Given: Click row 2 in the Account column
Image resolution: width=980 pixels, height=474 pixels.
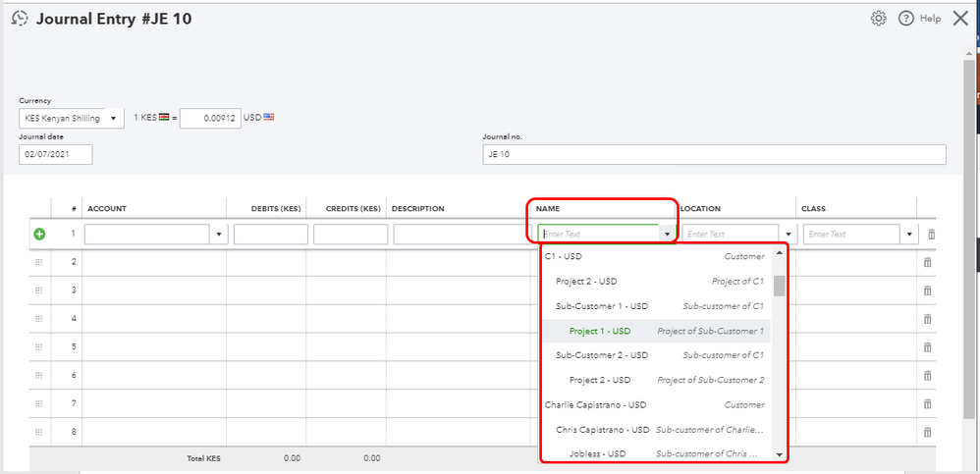Looking at the screenshot, I should click(x=154, y=262).
